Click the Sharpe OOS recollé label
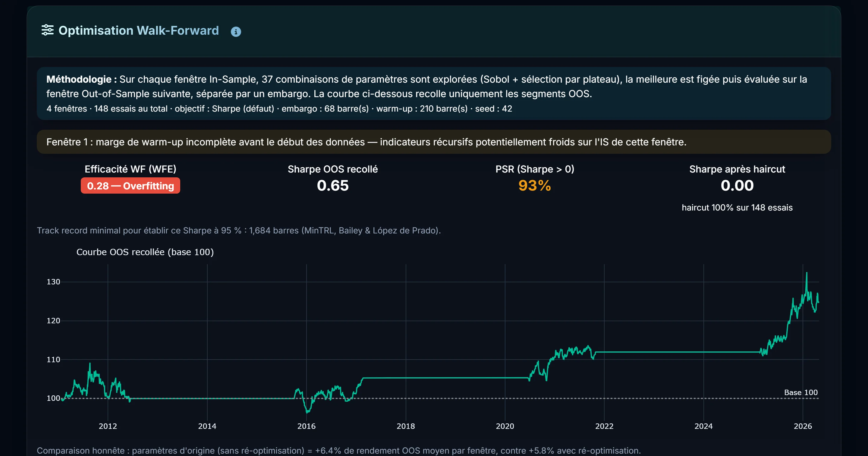868x456 pixels. tap(332, 169)
